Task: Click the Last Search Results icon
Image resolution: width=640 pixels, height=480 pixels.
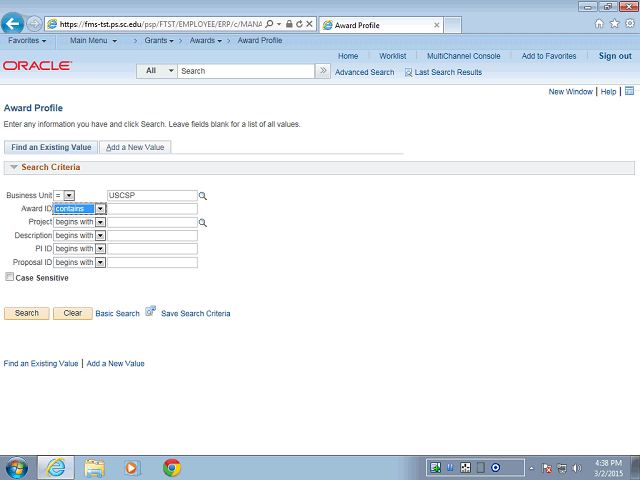Action: pos(408,72)
